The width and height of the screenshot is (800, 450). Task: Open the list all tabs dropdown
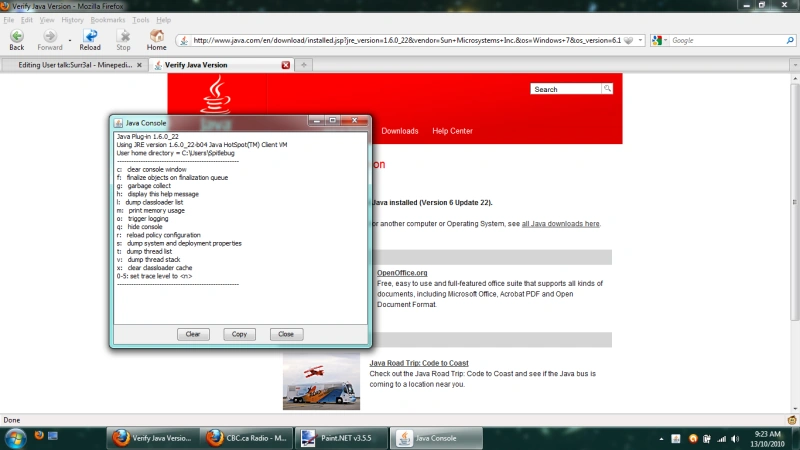pos(794,65)
